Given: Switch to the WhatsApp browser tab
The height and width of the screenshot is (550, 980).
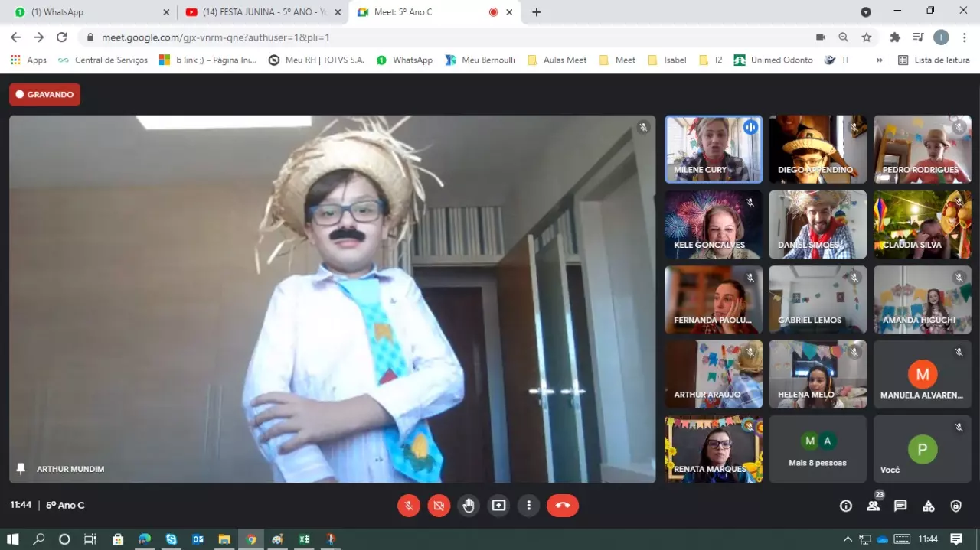Looking at the screenshot, I should coord(90,12).
